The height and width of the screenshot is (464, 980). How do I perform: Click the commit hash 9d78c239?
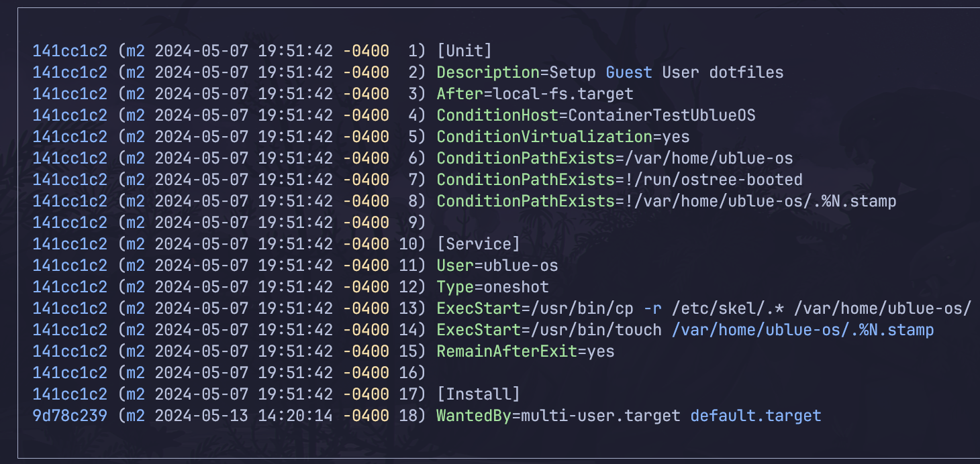pos(70,416)
